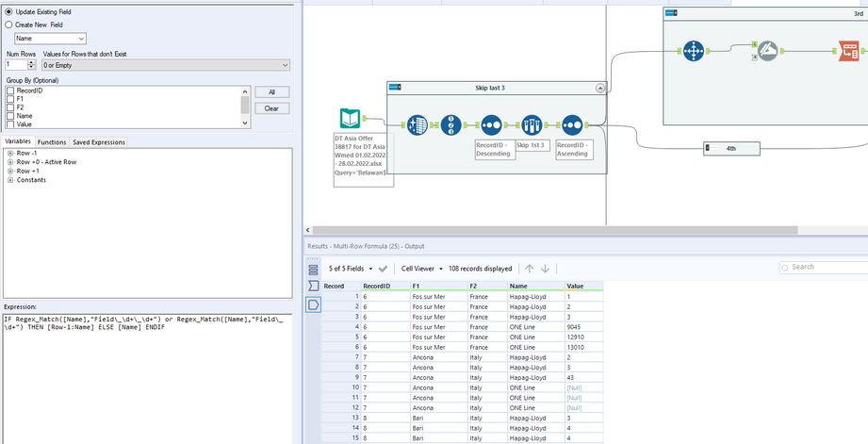Click the All button
868x444 pixels.
pos(271,92)
